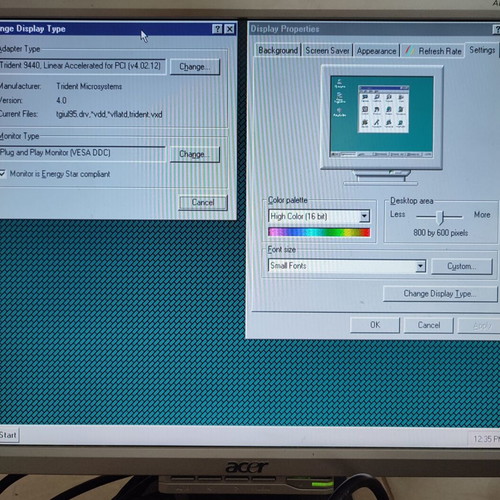Screen dimensions: 500x500
Task: Switch to the Background tab
Action: pyautogui.click(x=278, y=51)
